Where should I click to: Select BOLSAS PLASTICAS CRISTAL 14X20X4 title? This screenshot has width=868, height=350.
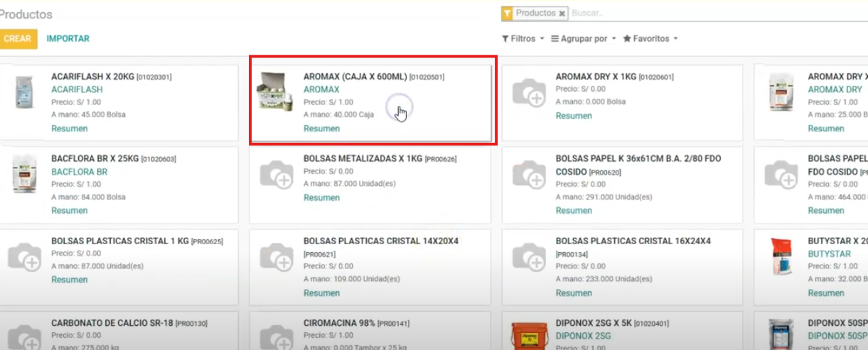pyautogui.click(x=381, y=241)
